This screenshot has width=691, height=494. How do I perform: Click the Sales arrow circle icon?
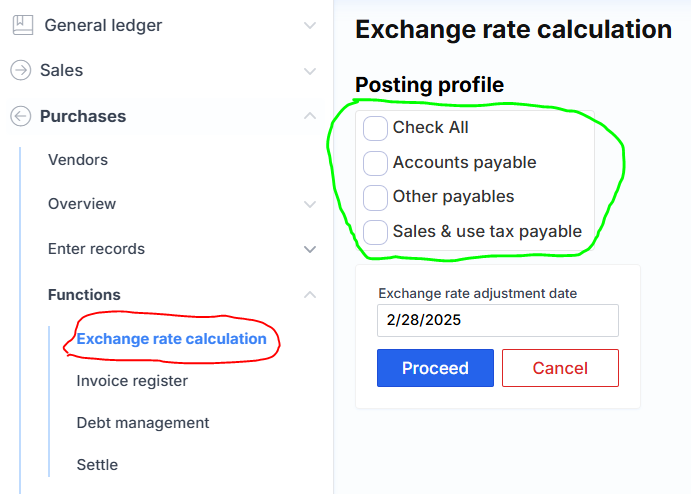(20, 70)
